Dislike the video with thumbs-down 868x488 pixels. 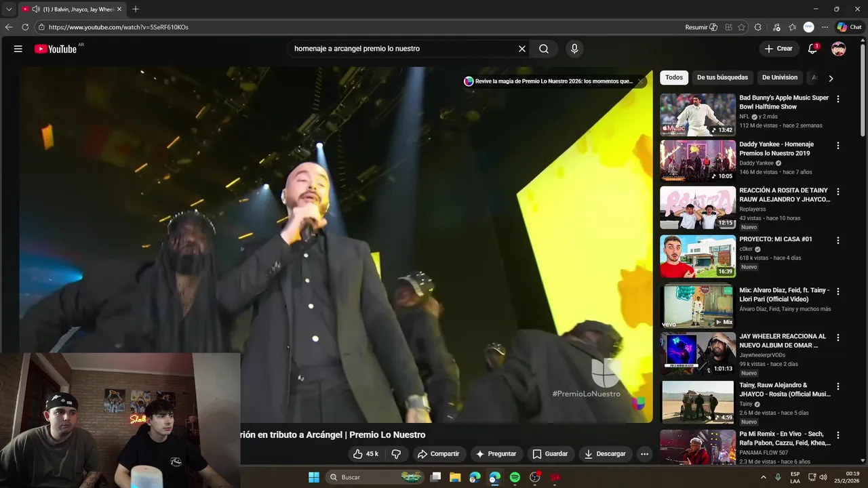pyautogui.click(x=397, y=454)
